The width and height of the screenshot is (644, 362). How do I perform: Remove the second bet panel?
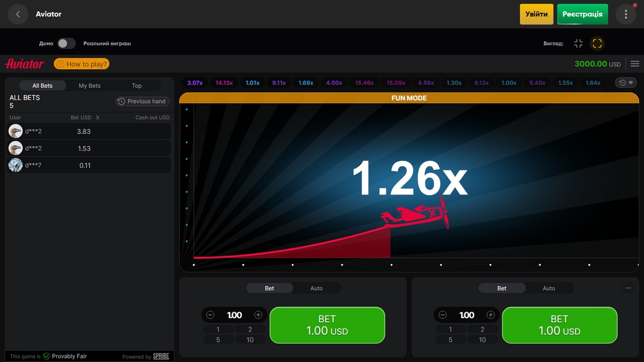(628, 288)
